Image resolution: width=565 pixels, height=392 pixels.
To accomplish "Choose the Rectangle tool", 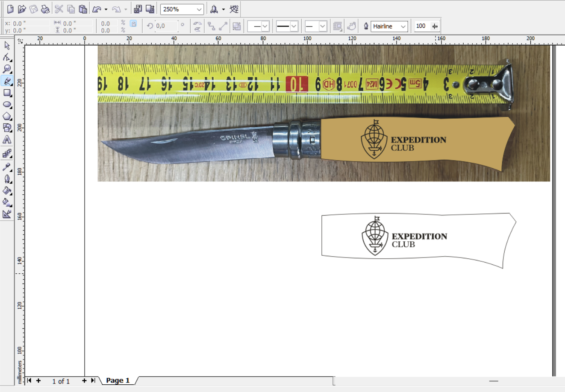I will (x=7, y=93).
